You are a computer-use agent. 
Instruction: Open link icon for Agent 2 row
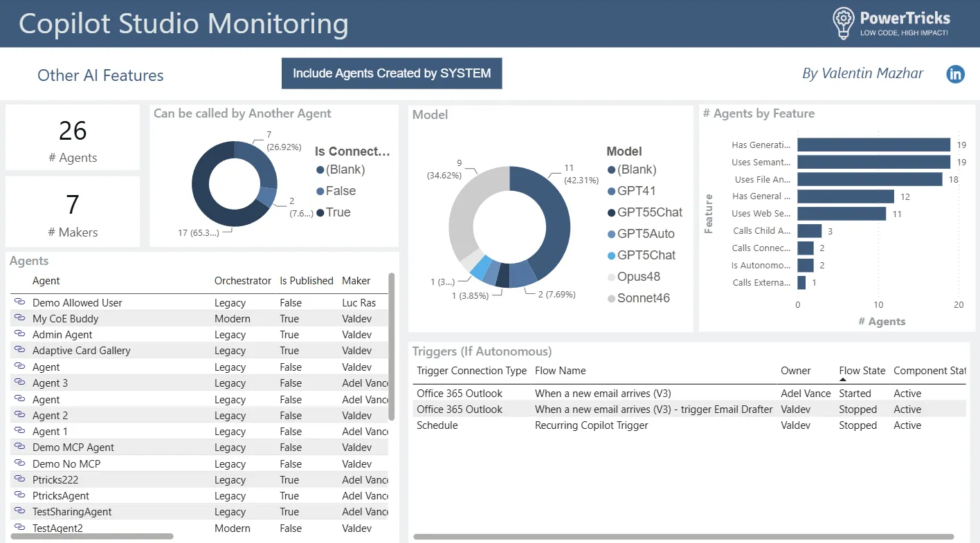(19, 415)
